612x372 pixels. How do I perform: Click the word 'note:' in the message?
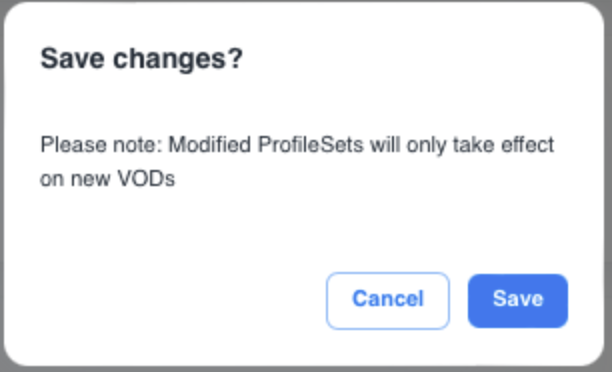coord(137,145)
